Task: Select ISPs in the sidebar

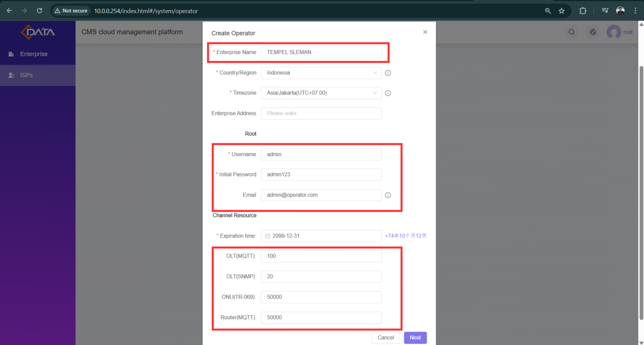Action: point(27,75)
